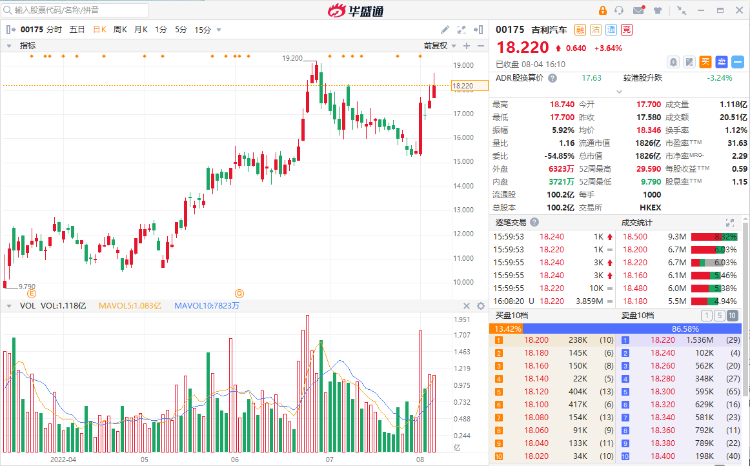
Task: Select the 15分 chart period
Action: tap(202, 30)
